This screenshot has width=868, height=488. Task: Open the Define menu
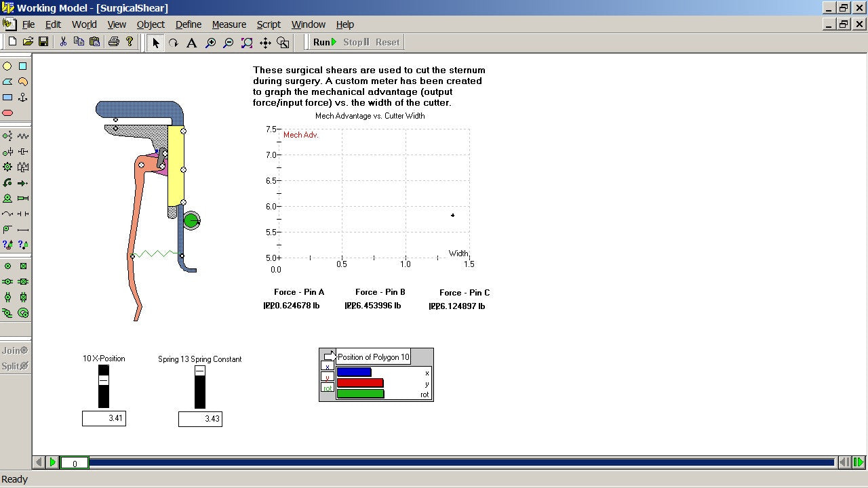pyautogui.click(x=188, y=24)
